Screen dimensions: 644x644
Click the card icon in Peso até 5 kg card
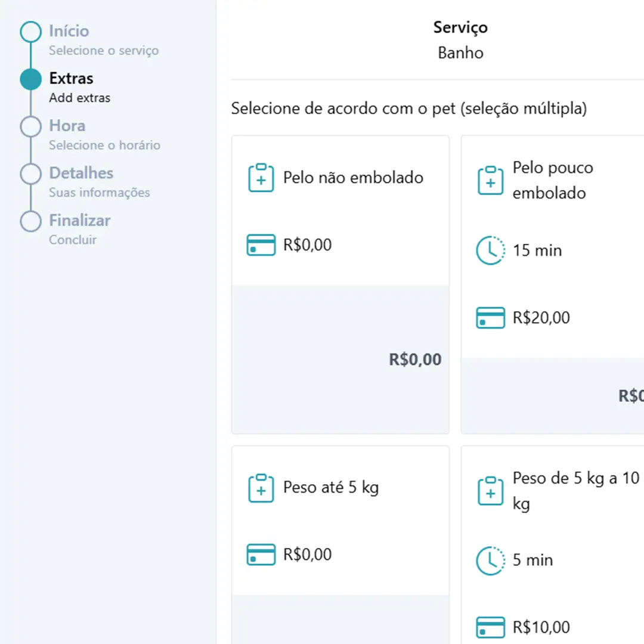pos(261,555)
